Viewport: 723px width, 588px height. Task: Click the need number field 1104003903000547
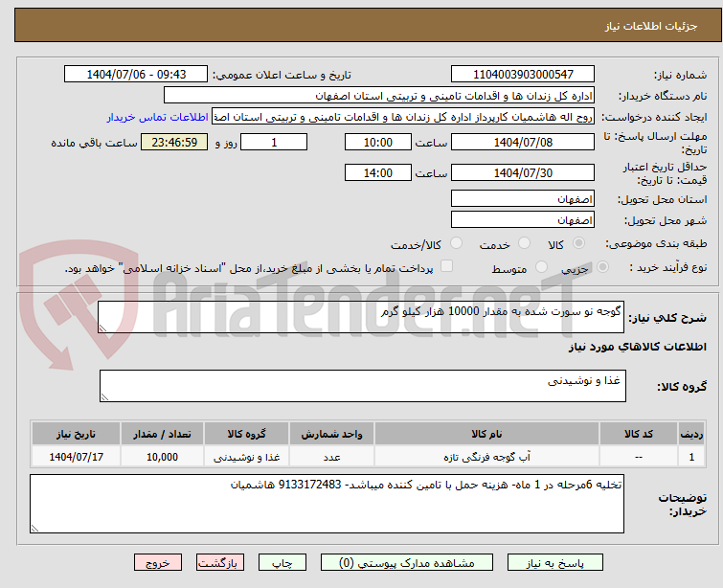pyautogui.click(x=523, y=75)
